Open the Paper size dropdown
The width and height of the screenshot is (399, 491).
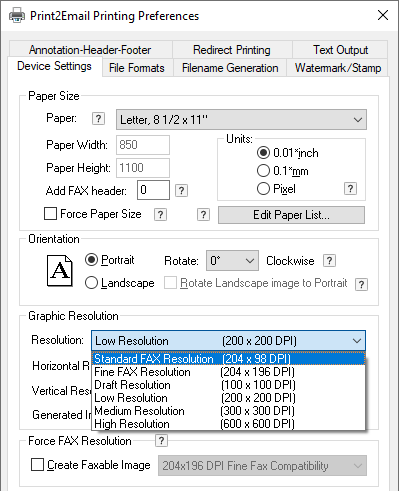pos(241,119)
